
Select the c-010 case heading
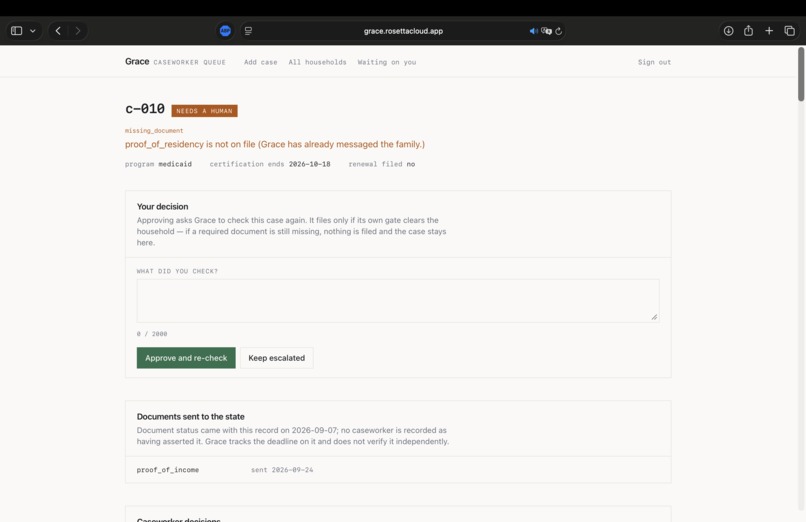click(x=145, y=109)
